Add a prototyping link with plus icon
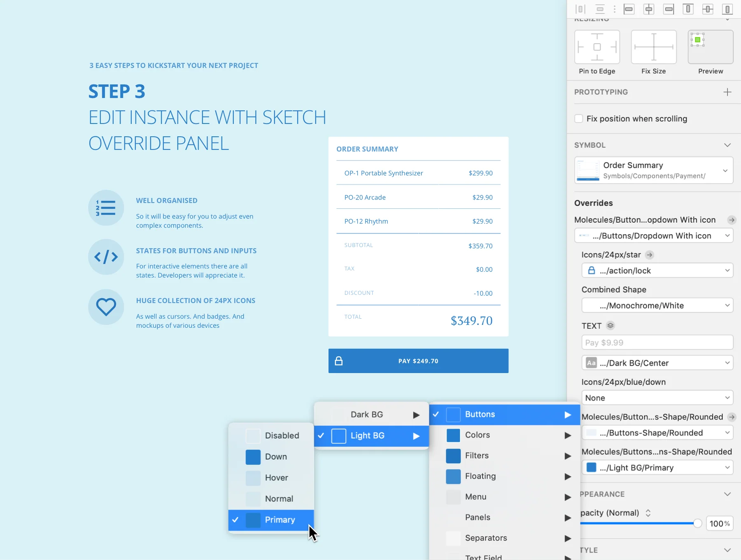741x560 pixels. coord(727,92)
